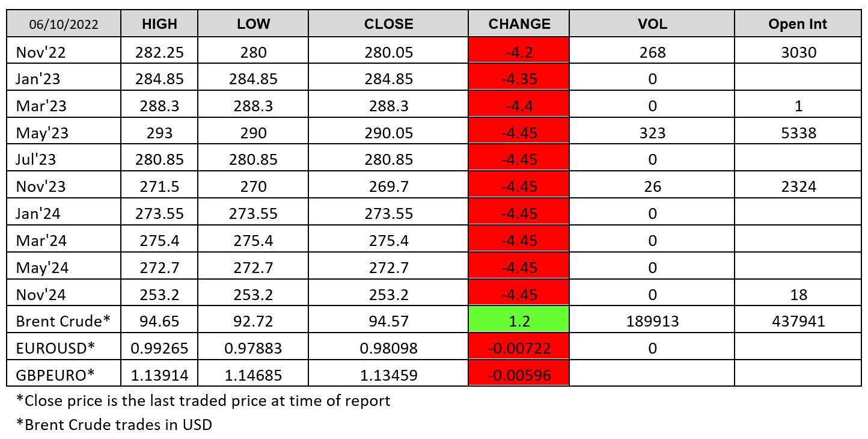Select the Nov'22 row label

[41, 52]
